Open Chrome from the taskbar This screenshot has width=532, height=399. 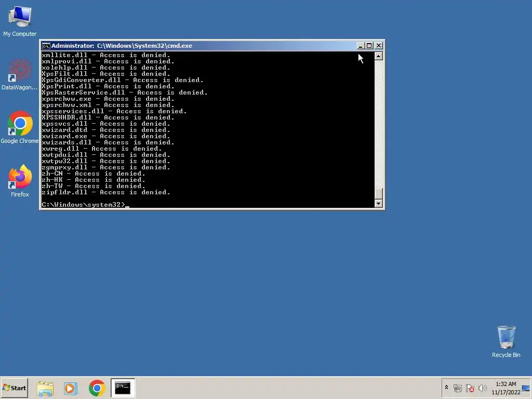click(97, 388)
